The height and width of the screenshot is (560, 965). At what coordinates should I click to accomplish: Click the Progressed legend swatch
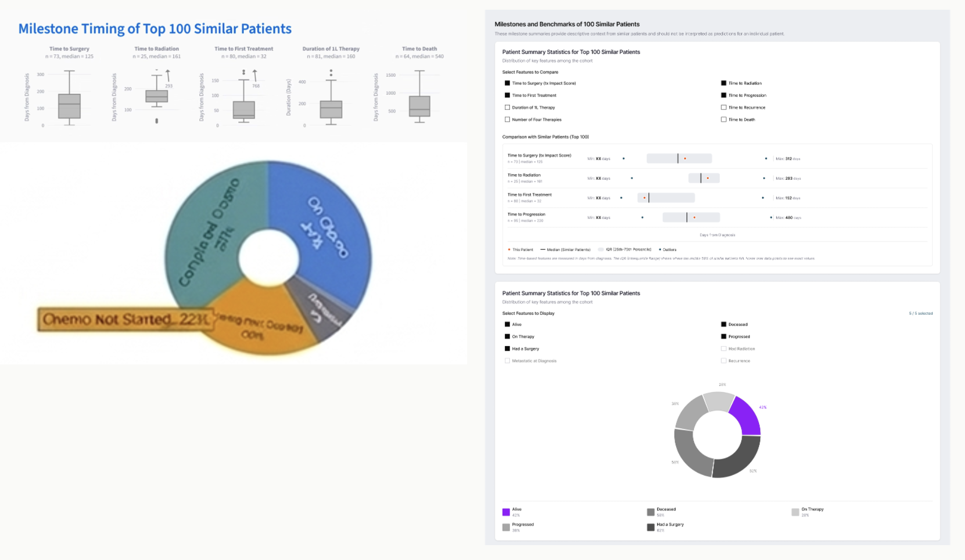(506, 527)
